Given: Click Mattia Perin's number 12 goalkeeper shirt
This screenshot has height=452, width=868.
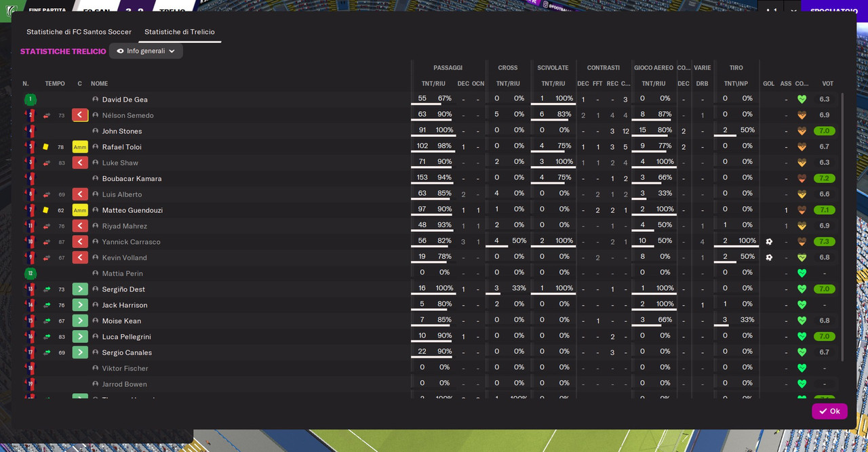Looking at the screenshot, I should (30, 273).
